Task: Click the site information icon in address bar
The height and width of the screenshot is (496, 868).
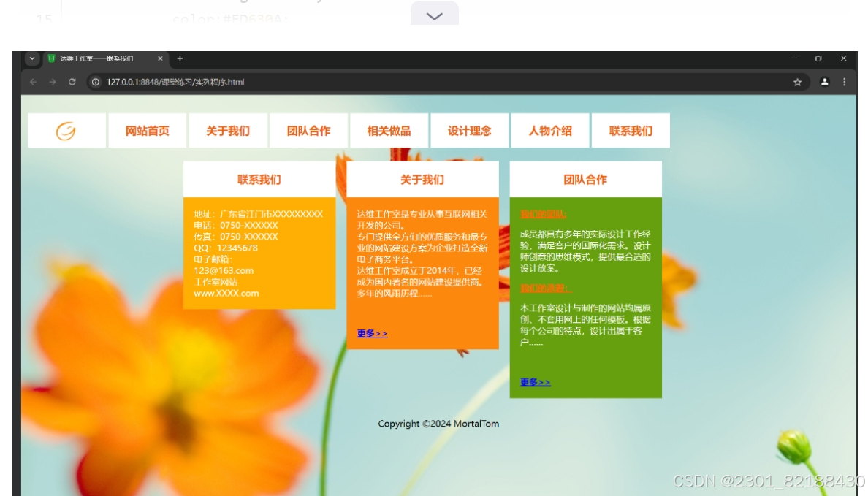Action: click(x=96, y=82)
